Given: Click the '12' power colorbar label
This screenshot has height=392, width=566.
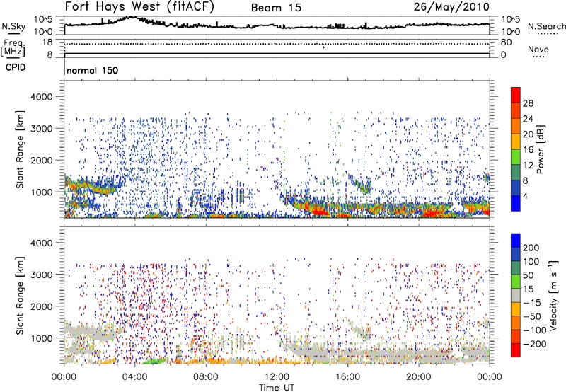Looking at the screenshot, I should (x=528, y=166).
